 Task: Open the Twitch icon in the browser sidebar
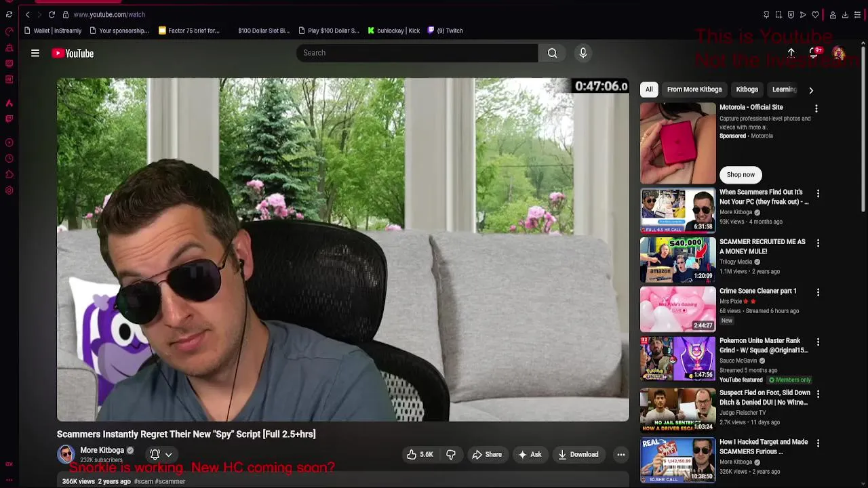tap(9, 119)
